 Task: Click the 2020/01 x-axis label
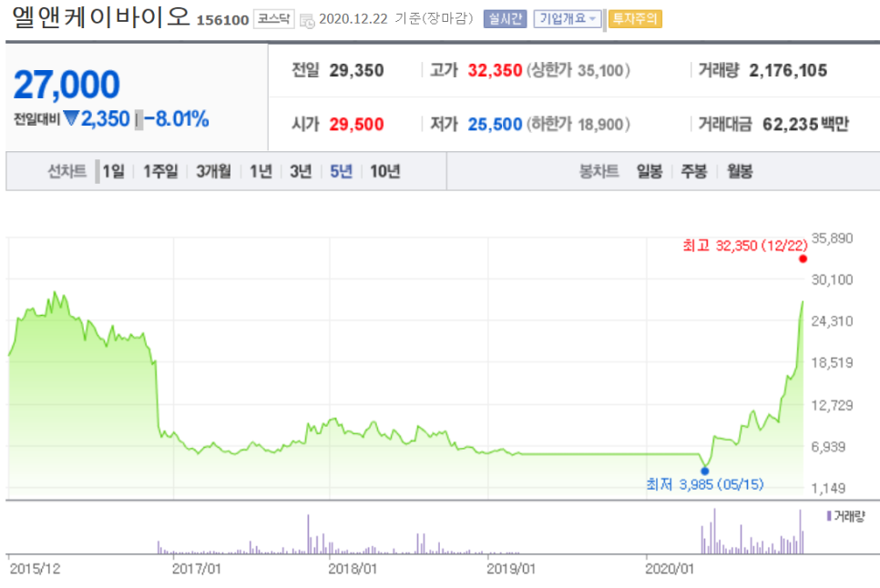point(670,569)
